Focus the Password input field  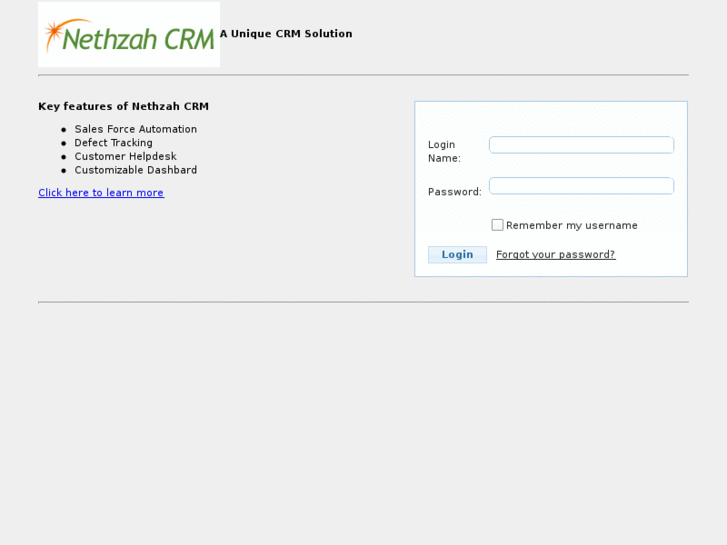581,186
